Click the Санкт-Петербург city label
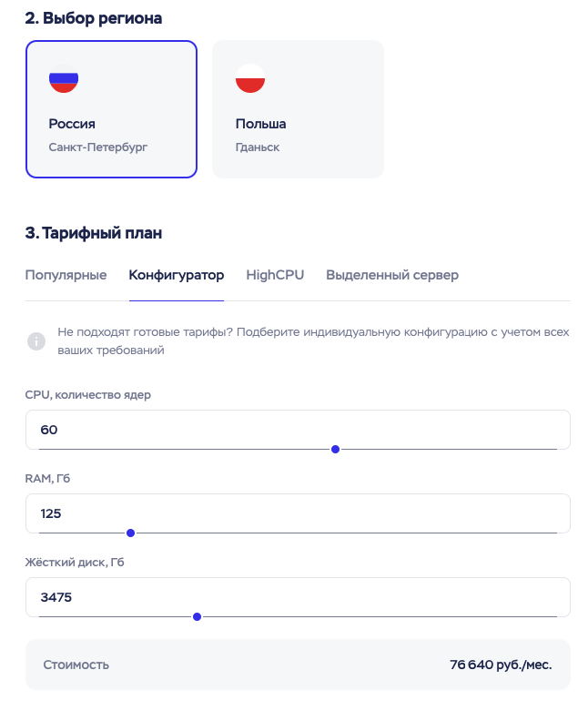This screenshot has width=588, height=721. pos(98,147)
